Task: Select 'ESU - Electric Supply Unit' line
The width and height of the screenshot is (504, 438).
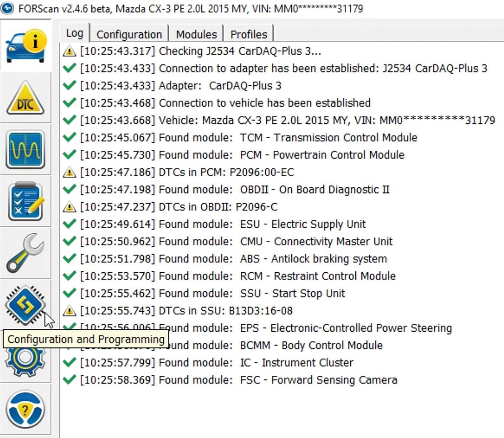Action: 223,224
